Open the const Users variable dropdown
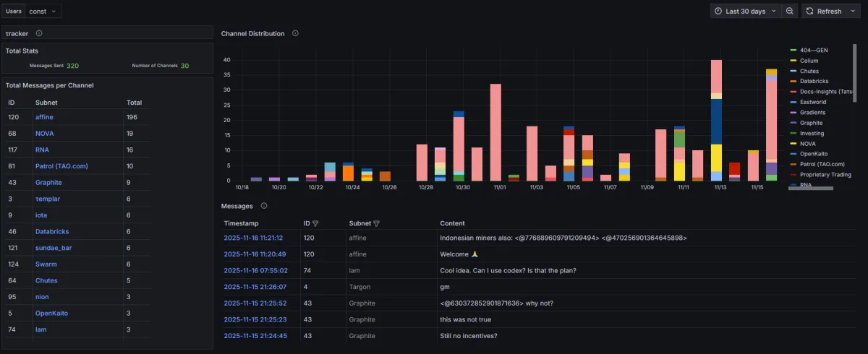This screenshot has height=354, width=868. pyautogui.click(x=43, y=11)
